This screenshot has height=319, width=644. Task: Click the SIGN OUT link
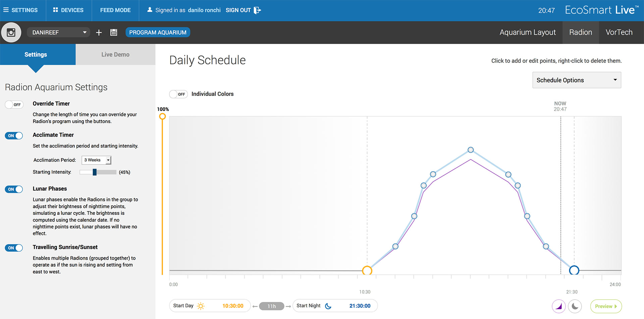click(238, 10)
